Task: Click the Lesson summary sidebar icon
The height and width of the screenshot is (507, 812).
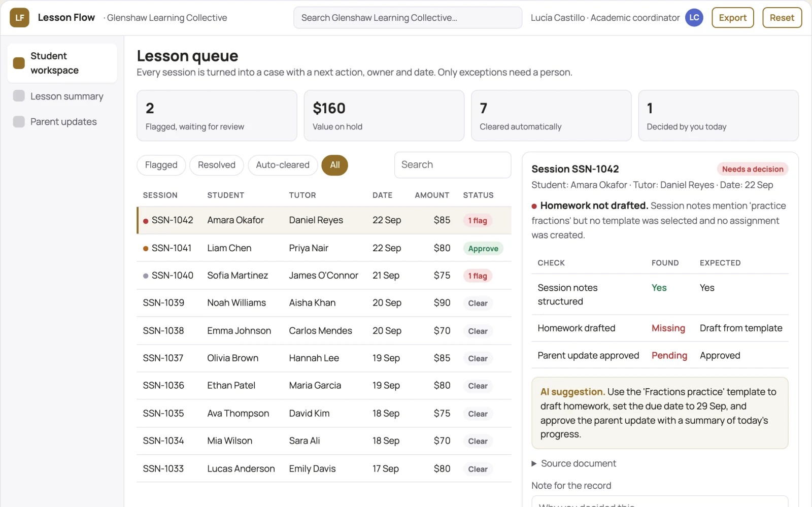Action: tap(19, 96)
